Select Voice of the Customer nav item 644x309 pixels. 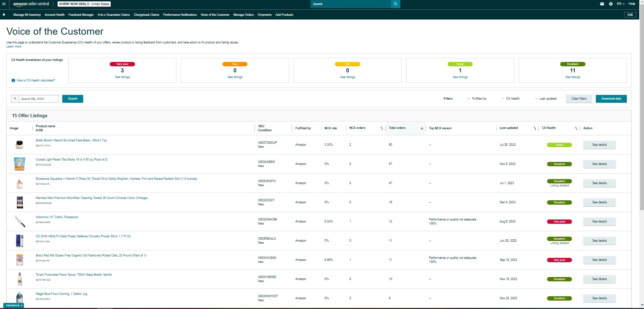[215, 15]
